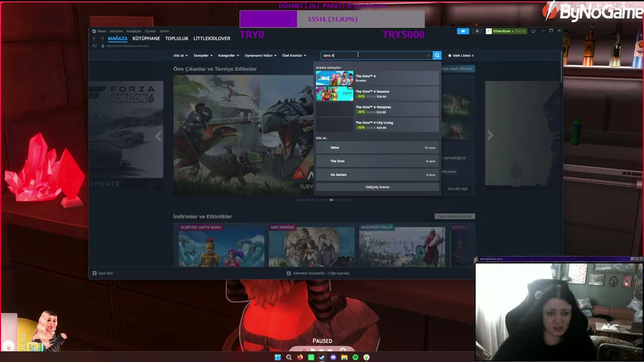This screenshot has height=362, width=644.
Task: Click the Oyun Ekle plus icon
Action: [x=94, y=273]
